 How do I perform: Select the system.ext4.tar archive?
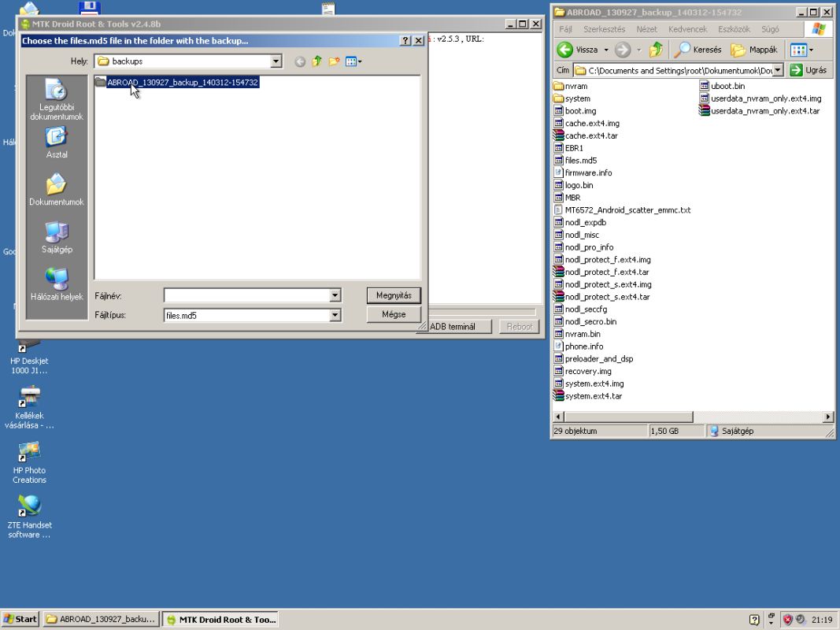click(587, 396)
